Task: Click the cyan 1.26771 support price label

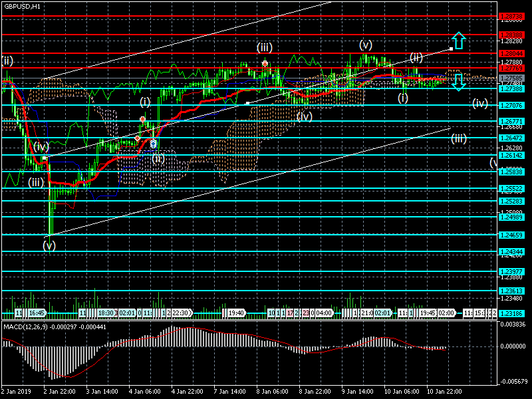Action: click(x=512, y=121)
